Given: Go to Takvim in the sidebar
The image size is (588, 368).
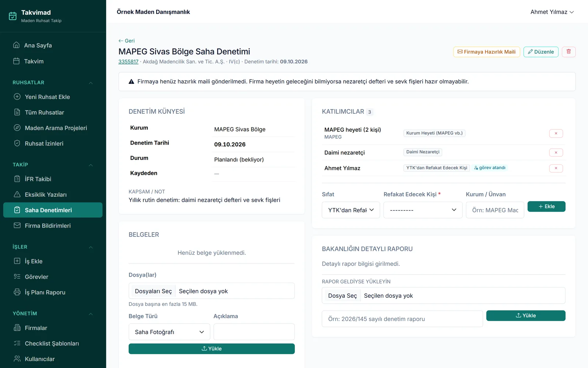Looking at the screenshot, I should [x=53, y=61].
